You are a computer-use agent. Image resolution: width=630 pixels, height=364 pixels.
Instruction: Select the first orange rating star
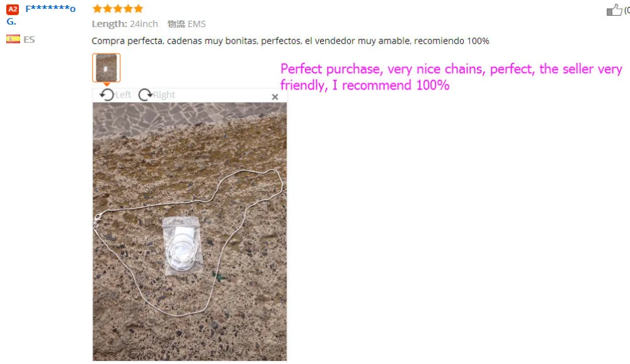pyautogui.click(x=97, y=8)
